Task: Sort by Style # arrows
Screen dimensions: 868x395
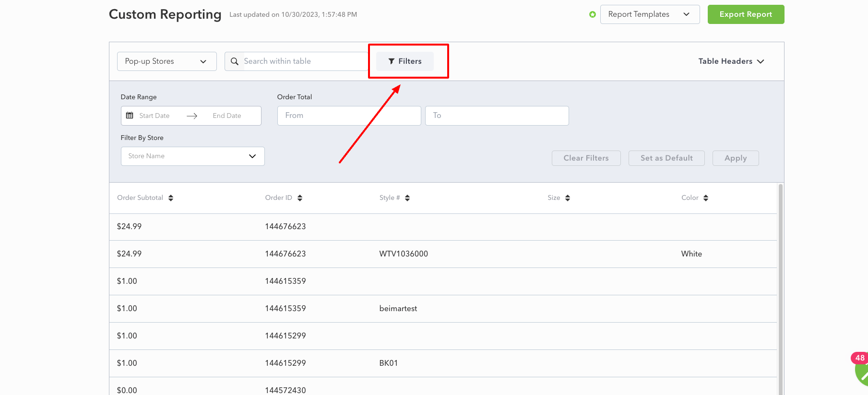Action: (407, 198)
